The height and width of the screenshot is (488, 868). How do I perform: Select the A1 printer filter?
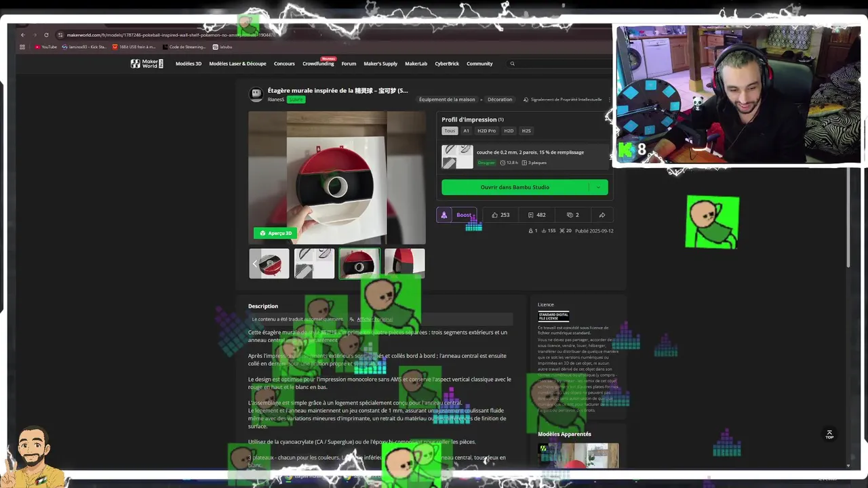466,131
